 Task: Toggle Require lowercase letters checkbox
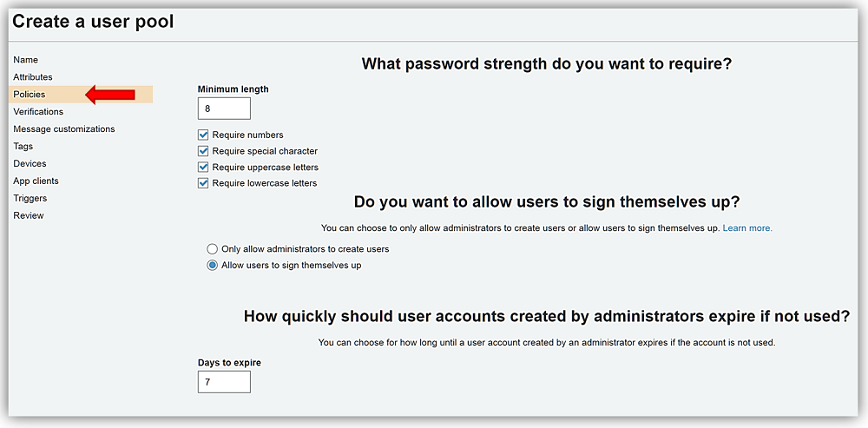point(203,183)
